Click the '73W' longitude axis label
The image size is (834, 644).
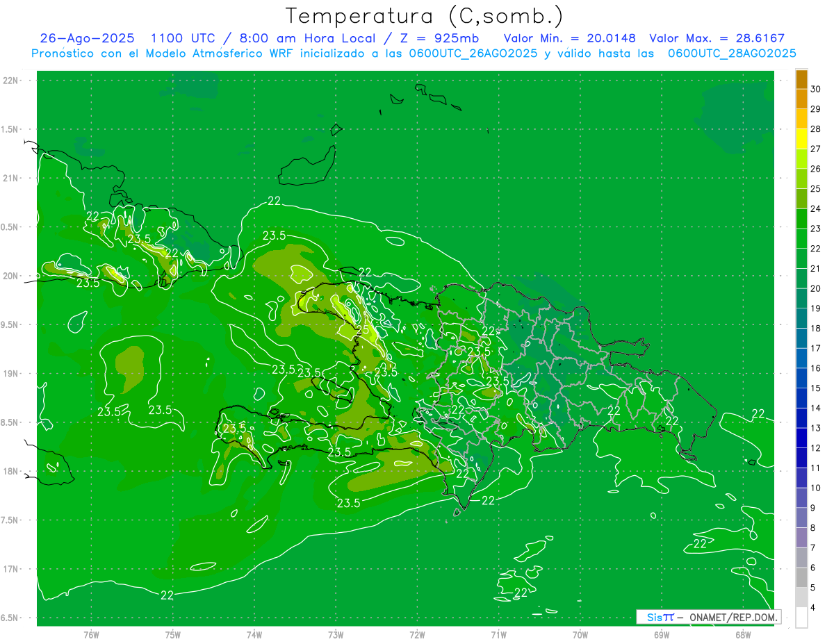(336, 635)
